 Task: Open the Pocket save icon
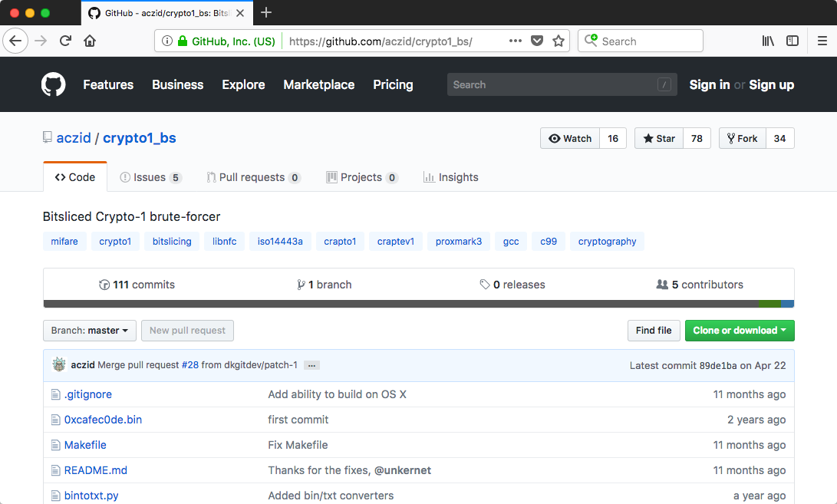click(538, 41)
